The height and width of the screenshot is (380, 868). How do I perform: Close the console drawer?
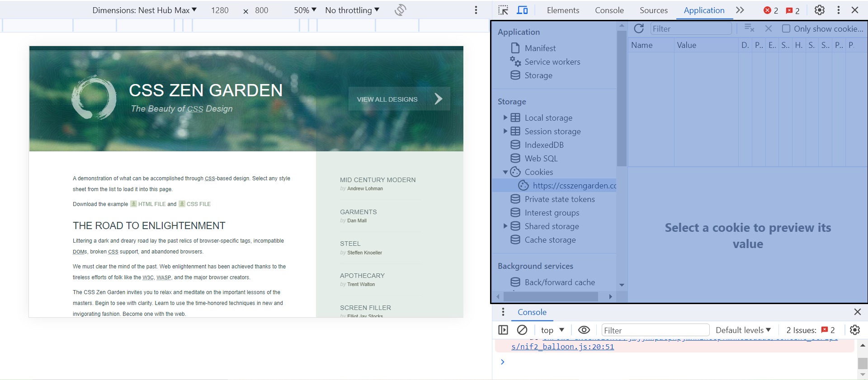pos(857,312)
